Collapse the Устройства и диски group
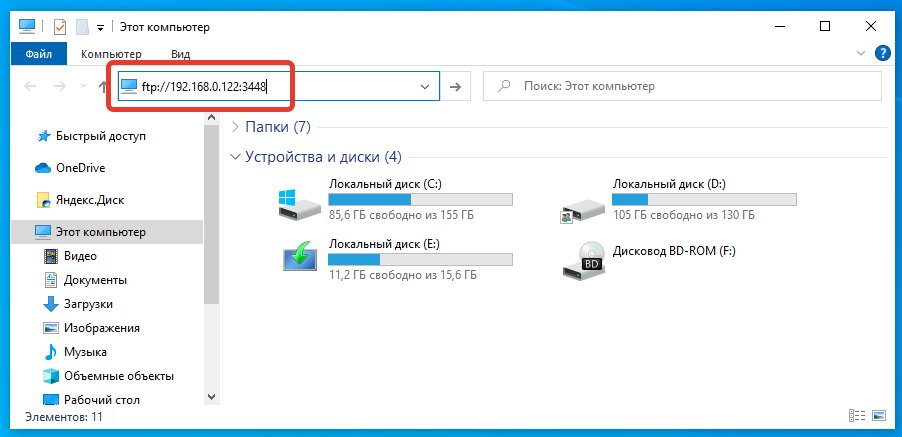The height and width of the screenshot is (437, 902). click(x=235, y=157)
